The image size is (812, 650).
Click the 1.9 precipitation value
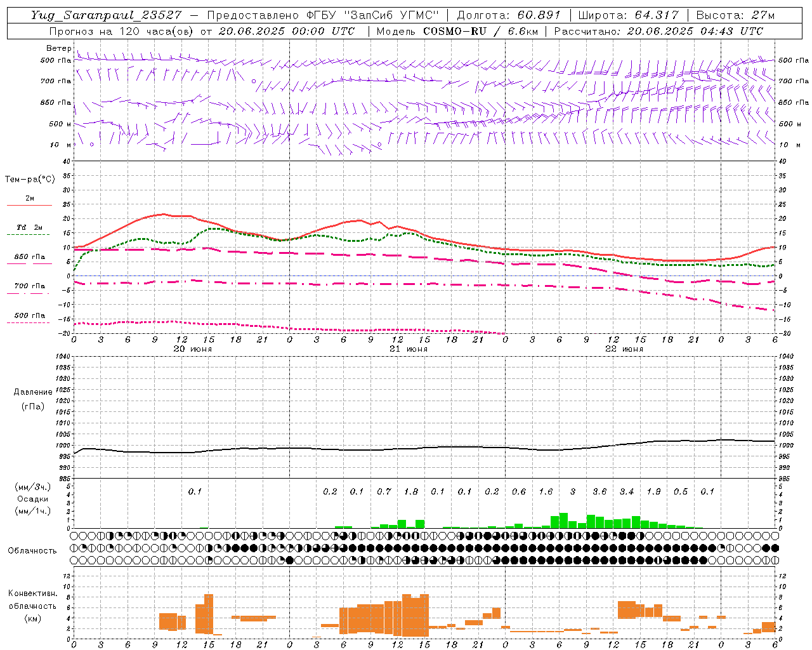pyautogui.click(x=653, y=491)
